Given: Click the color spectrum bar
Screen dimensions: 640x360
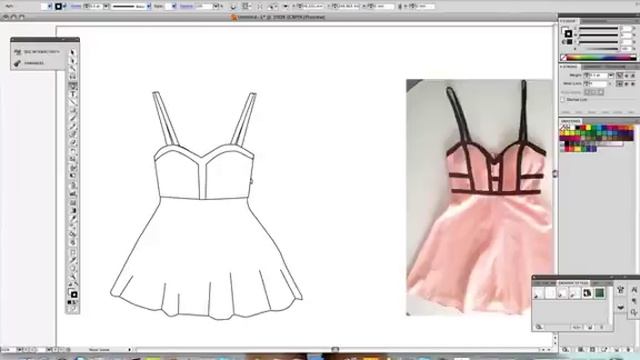Looking at the screenshot, I should pos(602,58).
